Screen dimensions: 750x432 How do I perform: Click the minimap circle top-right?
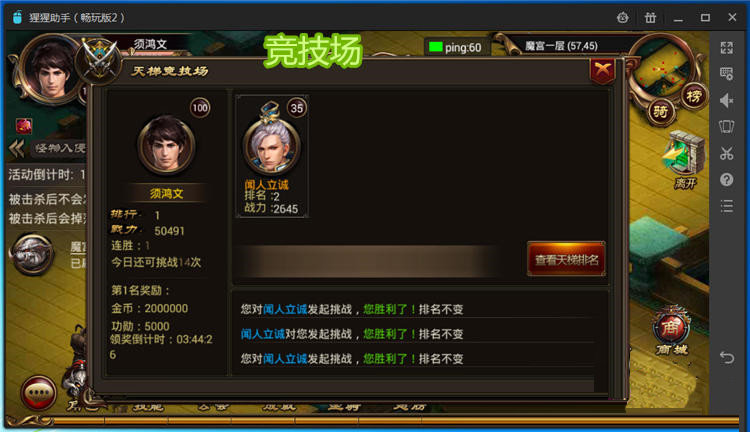point(663,69)
